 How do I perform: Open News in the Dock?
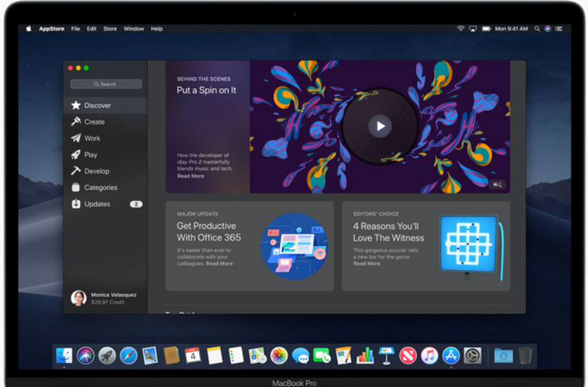408,355
